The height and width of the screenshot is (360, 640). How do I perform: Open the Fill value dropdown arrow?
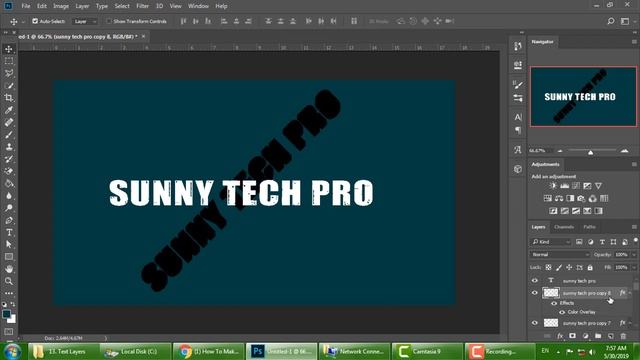click(634, 267)
